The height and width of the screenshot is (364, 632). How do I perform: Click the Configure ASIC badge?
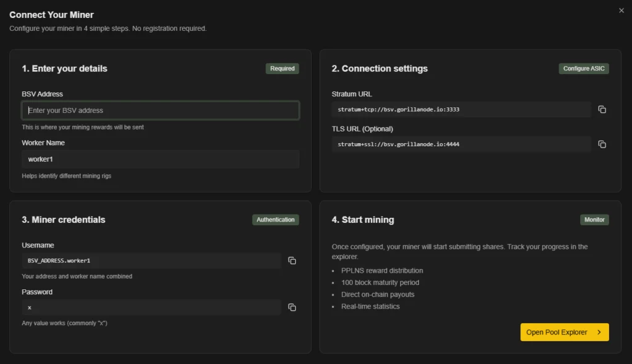[x=583, y=68]
